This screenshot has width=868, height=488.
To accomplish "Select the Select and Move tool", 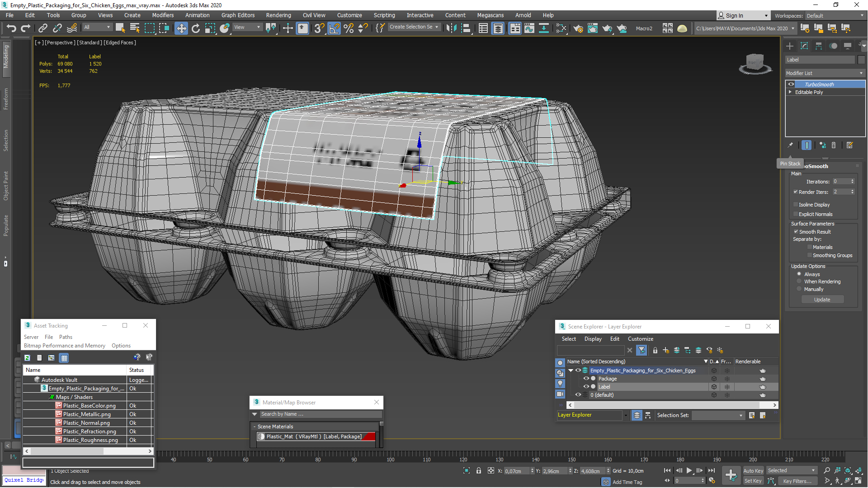I will (x=181, y=28).
